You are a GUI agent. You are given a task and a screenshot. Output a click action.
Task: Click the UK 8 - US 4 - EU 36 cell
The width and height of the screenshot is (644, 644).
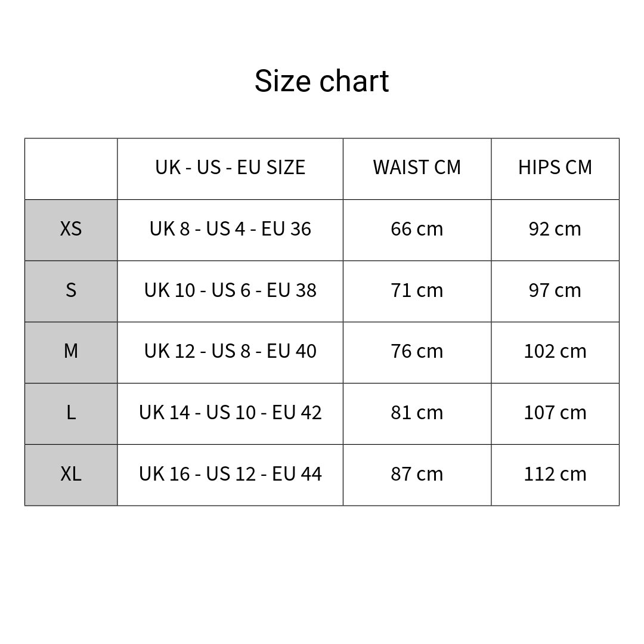tap(230, 229)
